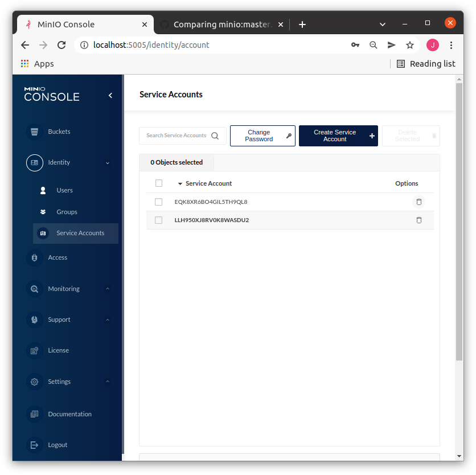Click the scrollbar down arrow

tap(459, 456)
